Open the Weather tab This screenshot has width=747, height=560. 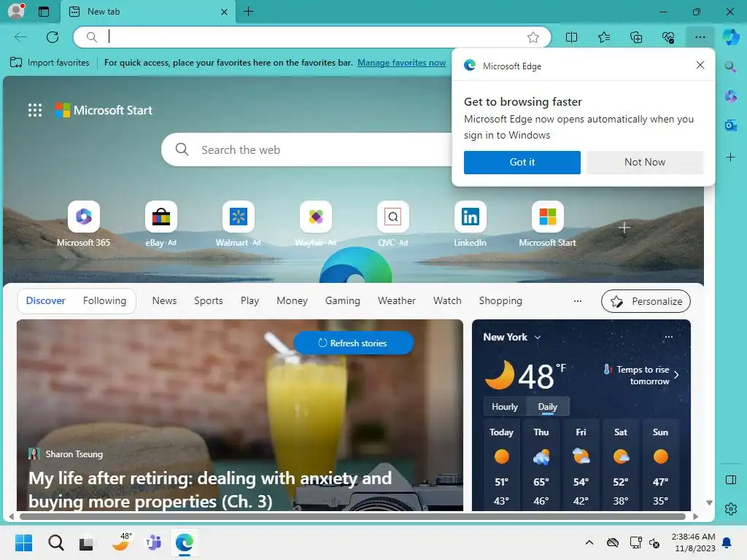coord(396,301)
